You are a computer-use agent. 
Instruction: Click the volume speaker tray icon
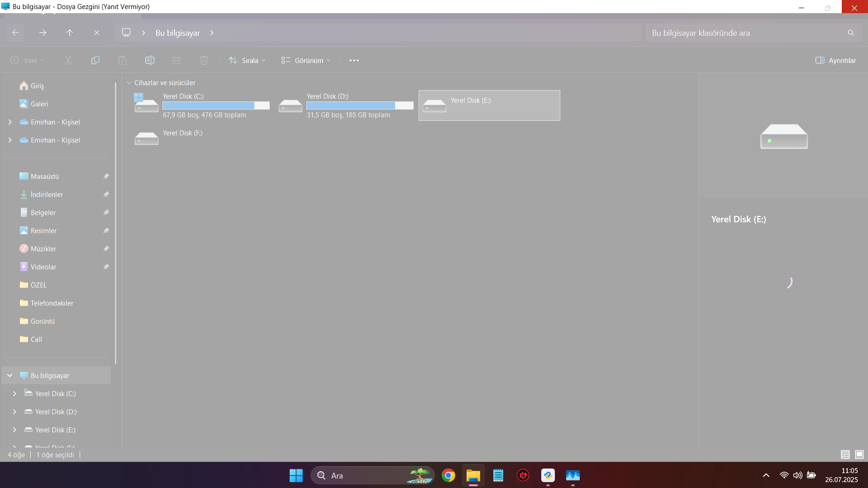coord(797,475)
